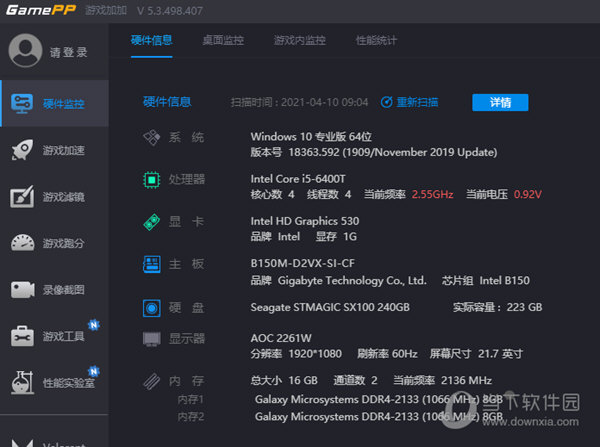Click the blue 详情 details button

coord(500,102)
